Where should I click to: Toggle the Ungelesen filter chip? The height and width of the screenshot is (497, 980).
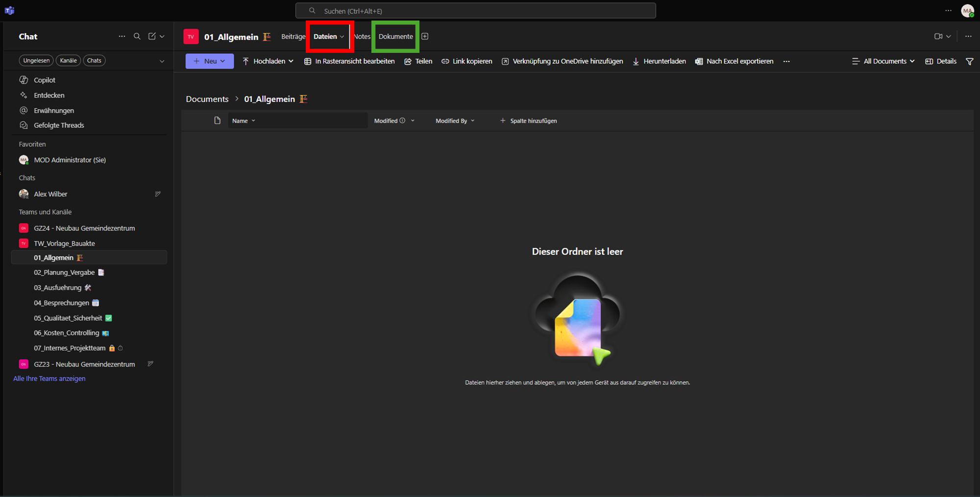pos(36,61)
